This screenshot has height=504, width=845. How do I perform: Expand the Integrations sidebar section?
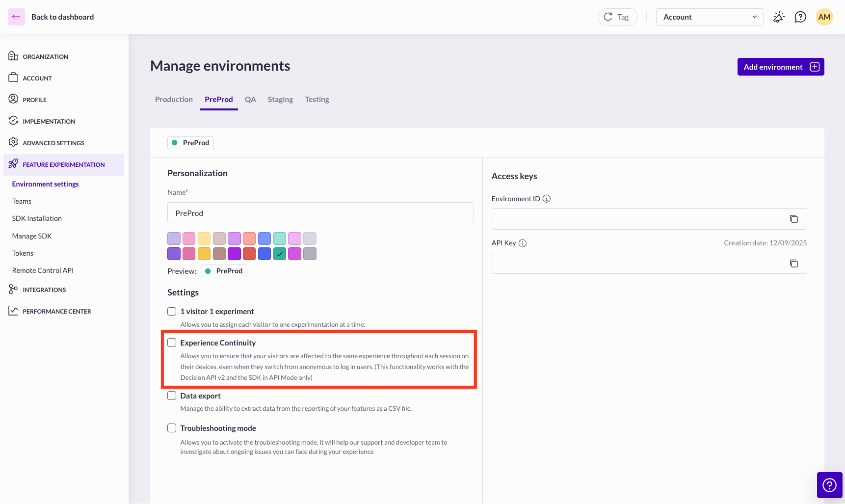[x=44, y=290]
